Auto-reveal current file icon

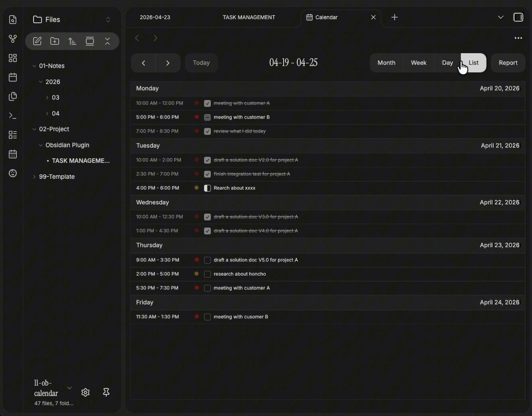90,41
